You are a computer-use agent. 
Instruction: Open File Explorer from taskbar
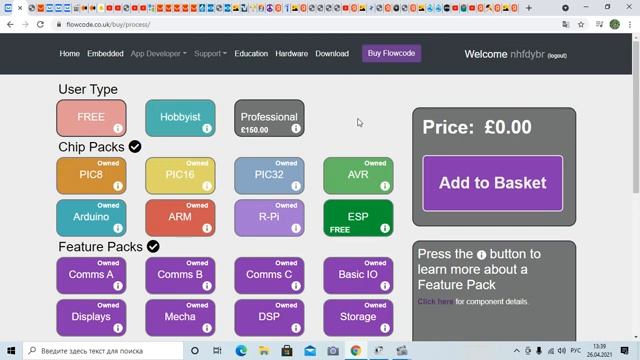(x=264, y=351)
